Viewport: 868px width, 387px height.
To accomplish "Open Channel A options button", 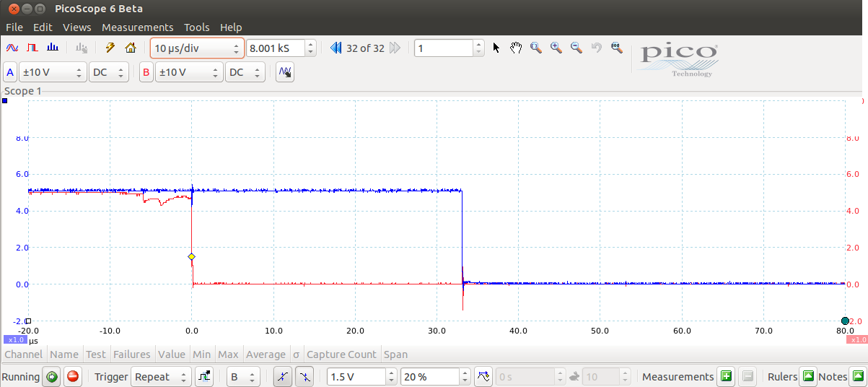I will (10, 72).
